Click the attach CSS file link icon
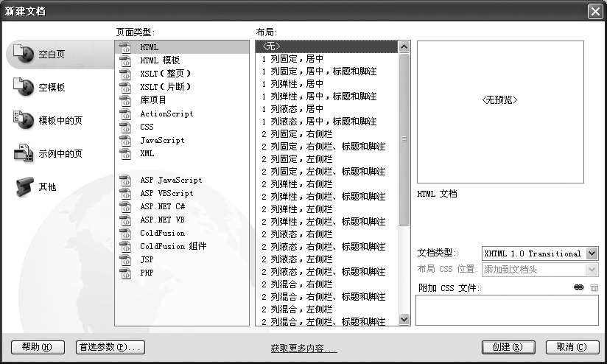The width and height of the screenshot is (607, 364). click(578, 287)
